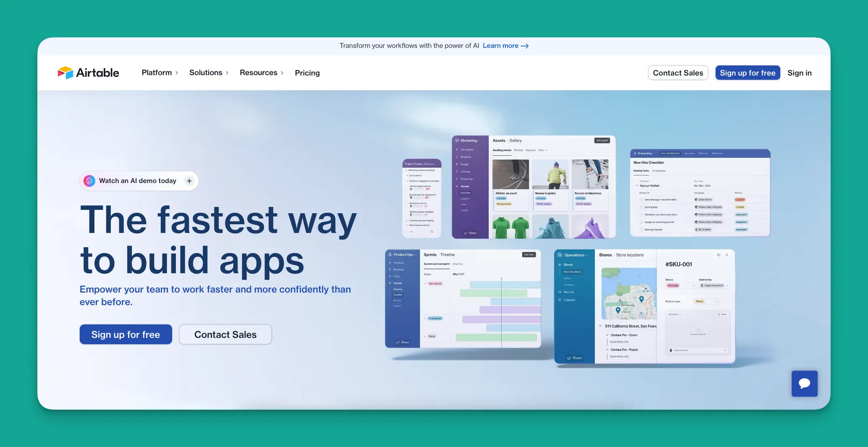
Task: Check off Send Manager welcome letter task
Action: tap(641, 200)
